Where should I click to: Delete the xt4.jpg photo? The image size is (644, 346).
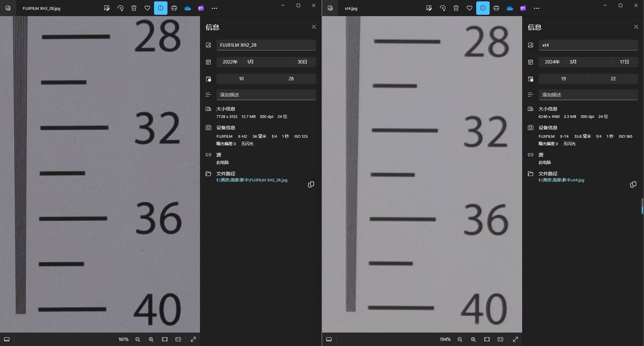point(456,8)
